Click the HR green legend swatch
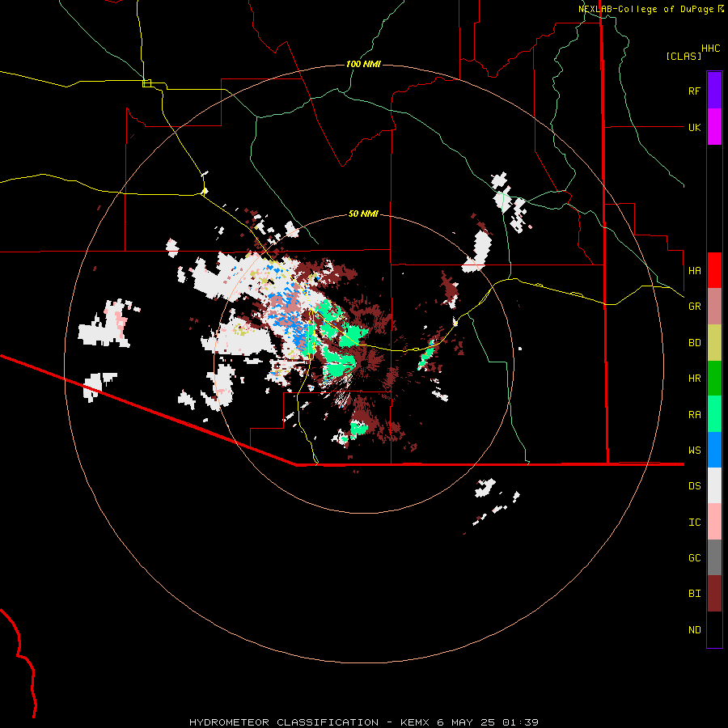Screen dimensions: 728x728 (714, 379)
